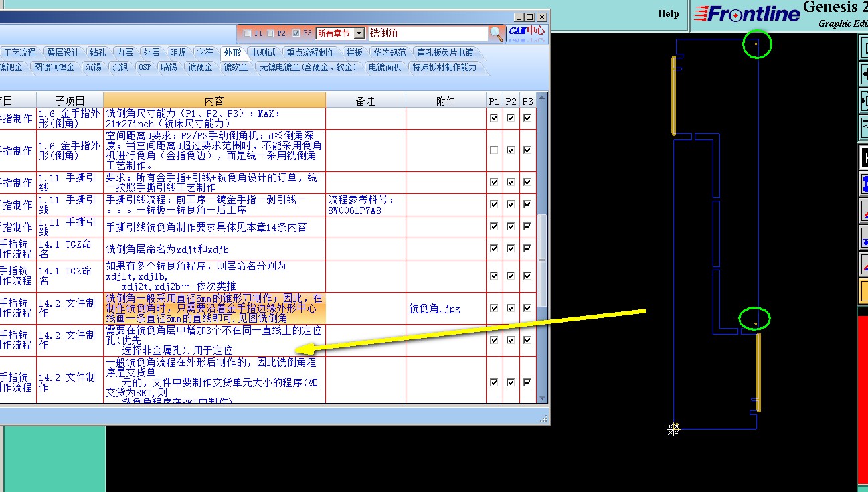Switch to the OSP tab

[145, 67]
